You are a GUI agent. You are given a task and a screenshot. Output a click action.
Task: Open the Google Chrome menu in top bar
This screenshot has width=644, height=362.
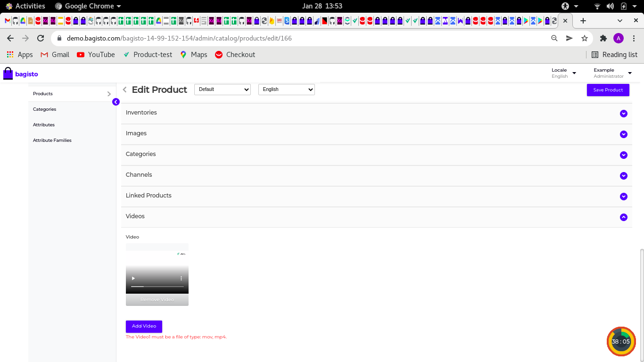click(x=88, y=6)
